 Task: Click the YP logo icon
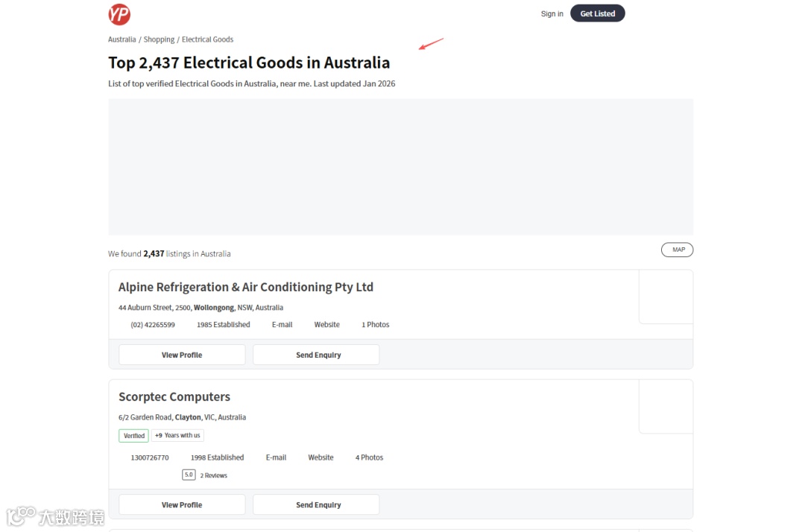pos(119,14)
